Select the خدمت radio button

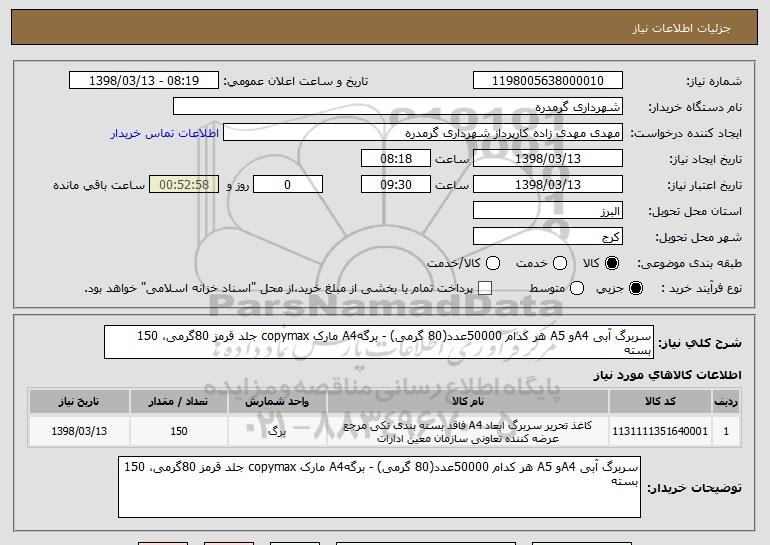point(560,263)
